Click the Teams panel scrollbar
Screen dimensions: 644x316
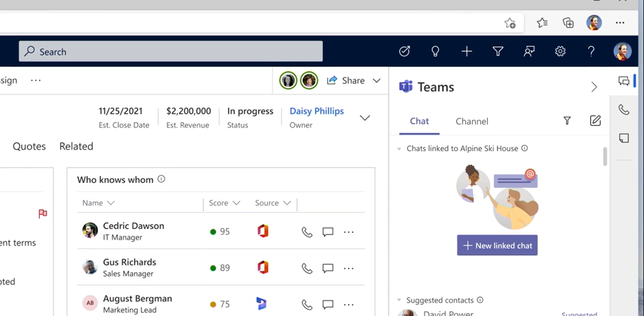coord(605,156)
